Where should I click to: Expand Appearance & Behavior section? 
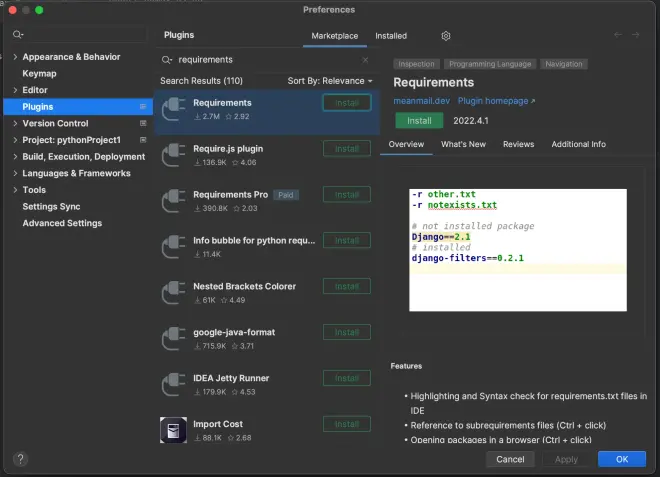[x=15, y=57]
